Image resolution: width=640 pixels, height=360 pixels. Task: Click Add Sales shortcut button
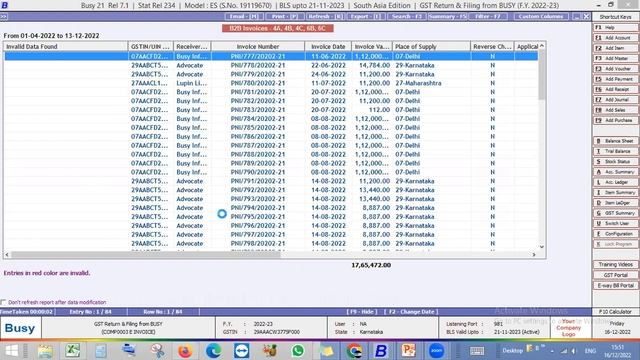click(x=616, y=110)
